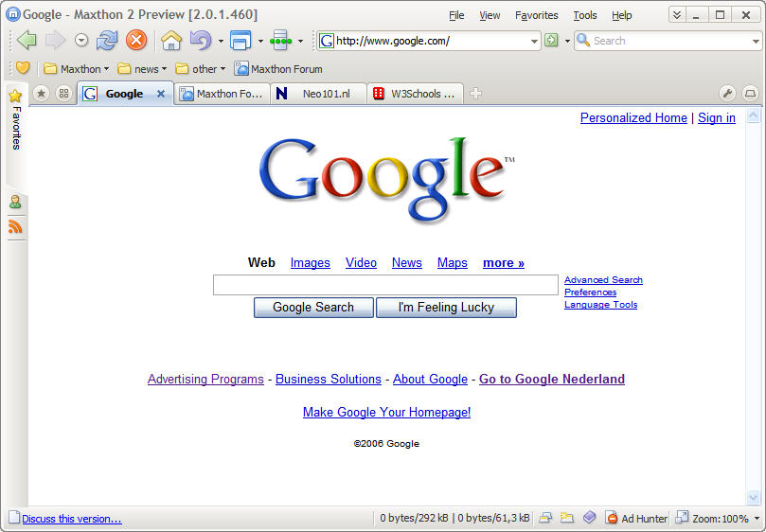Open the RSS feed sidebar icon
766x532 pixels.
click(x=15, y=226)
